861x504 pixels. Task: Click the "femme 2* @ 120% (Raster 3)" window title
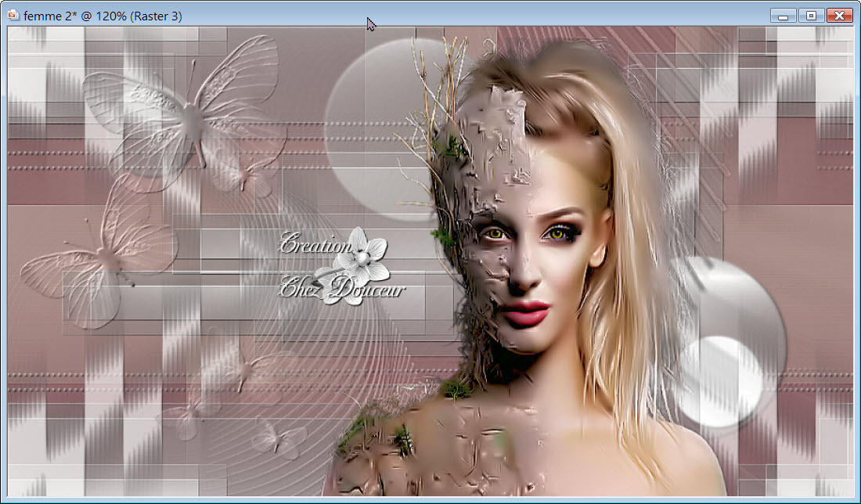(x=103, y=16)
